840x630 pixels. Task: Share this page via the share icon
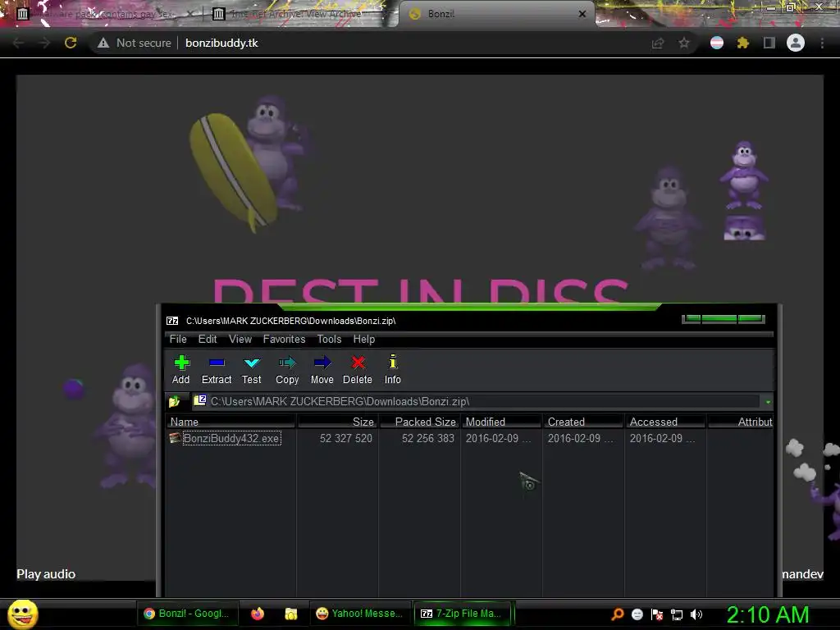[658, 43]
